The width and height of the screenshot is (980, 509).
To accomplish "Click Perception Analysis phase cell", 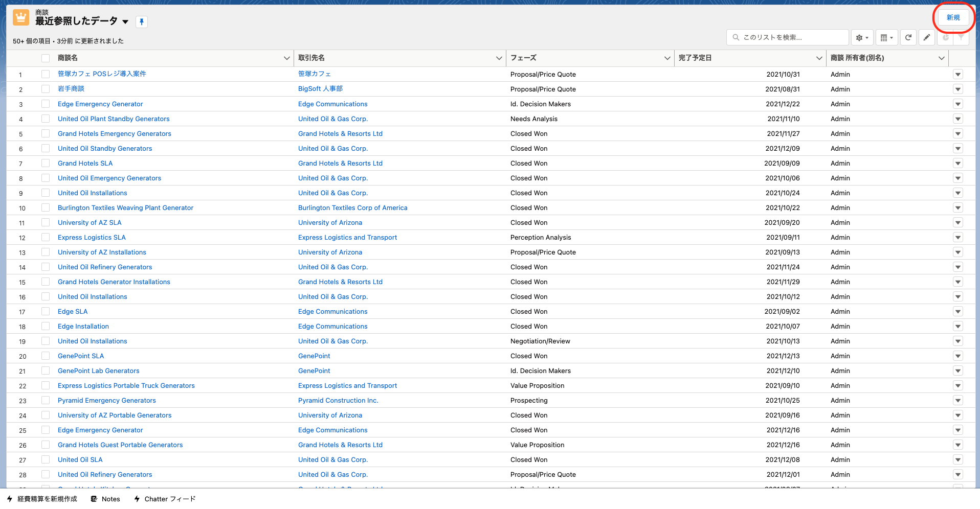I will coord(541,237).
